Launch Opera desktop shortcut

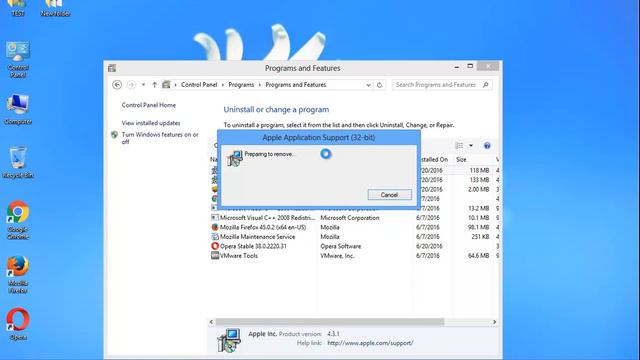[18, 324]
